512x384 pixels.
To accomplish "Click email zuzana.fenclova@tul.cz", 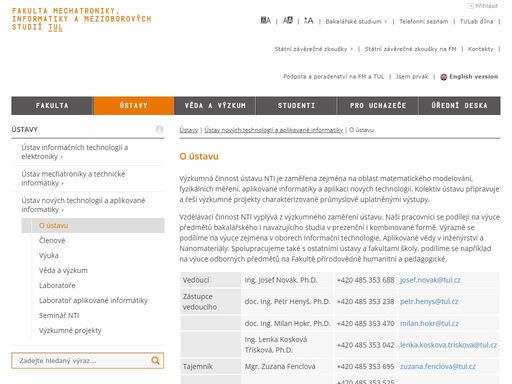I will coord(438,366).
